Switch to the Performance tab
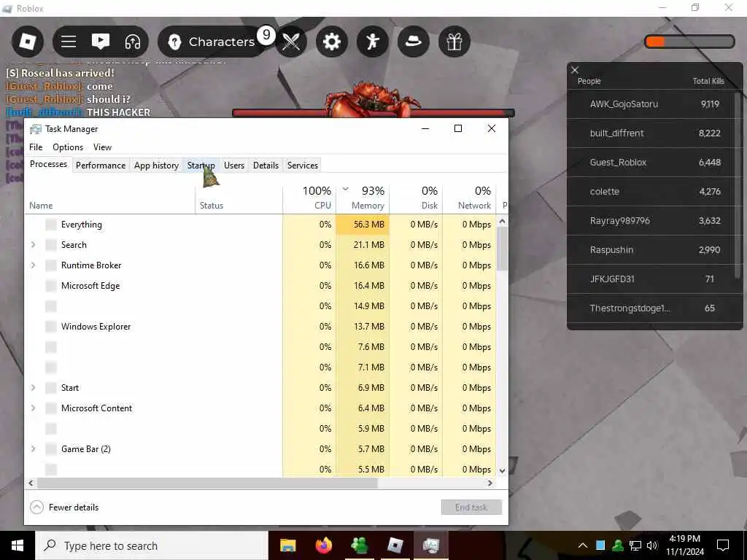 click(101, 166)
